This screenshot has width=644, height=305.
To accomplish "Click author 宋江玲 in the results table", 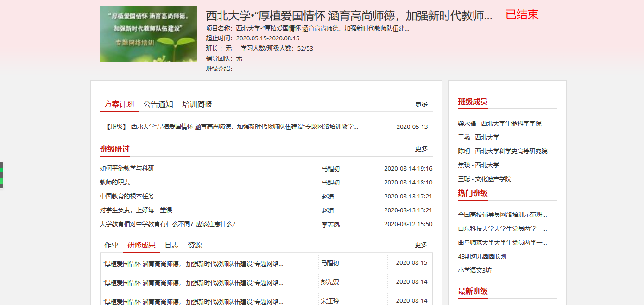I will click(330, 301).
